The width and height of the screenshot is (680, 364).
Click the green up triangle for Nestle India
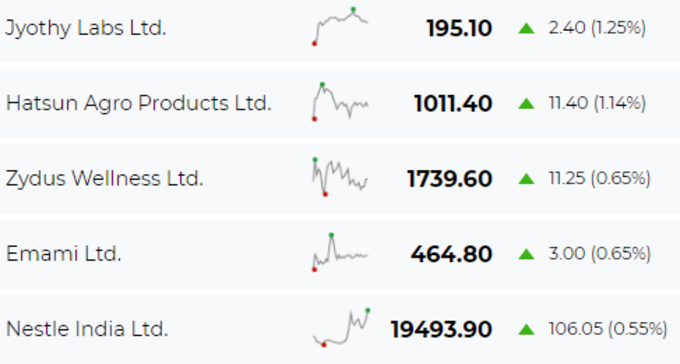click(526, 329)
